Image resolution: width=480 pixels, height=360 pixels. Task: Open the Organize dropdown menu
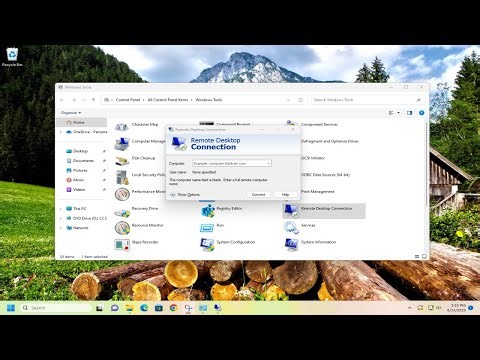[71, 113]
